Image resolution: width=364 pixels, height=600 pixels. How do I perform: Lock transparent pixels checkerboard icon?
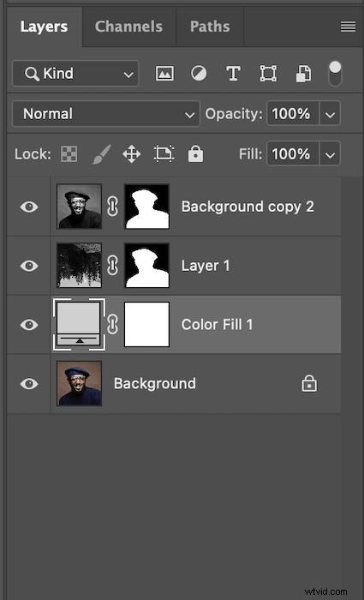click(69, 154)
